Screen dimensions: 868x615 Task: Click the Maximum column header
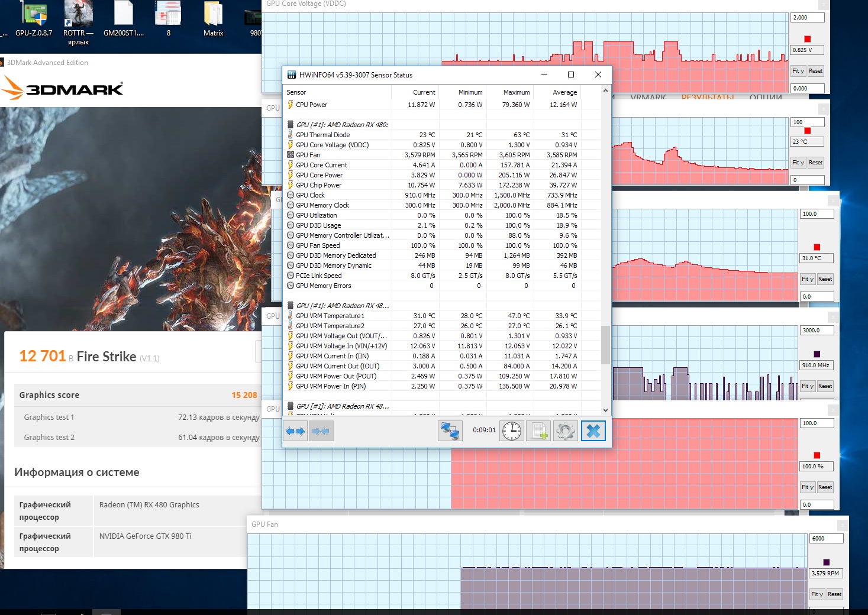(509, 92)
